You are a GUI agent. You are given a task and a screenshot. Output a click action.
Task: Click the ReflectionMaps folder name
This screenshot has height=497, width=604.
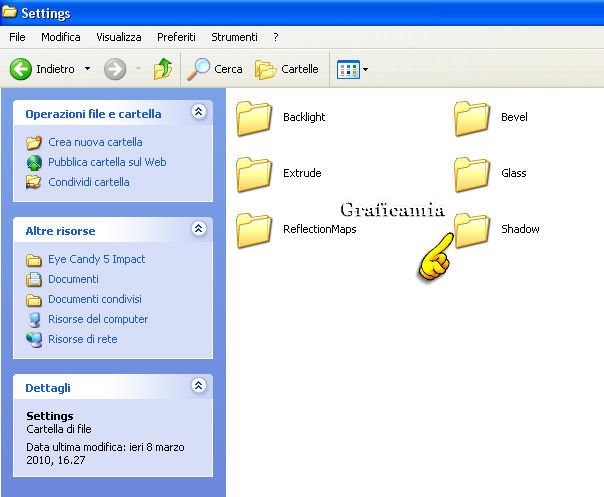tap(320, 229)
